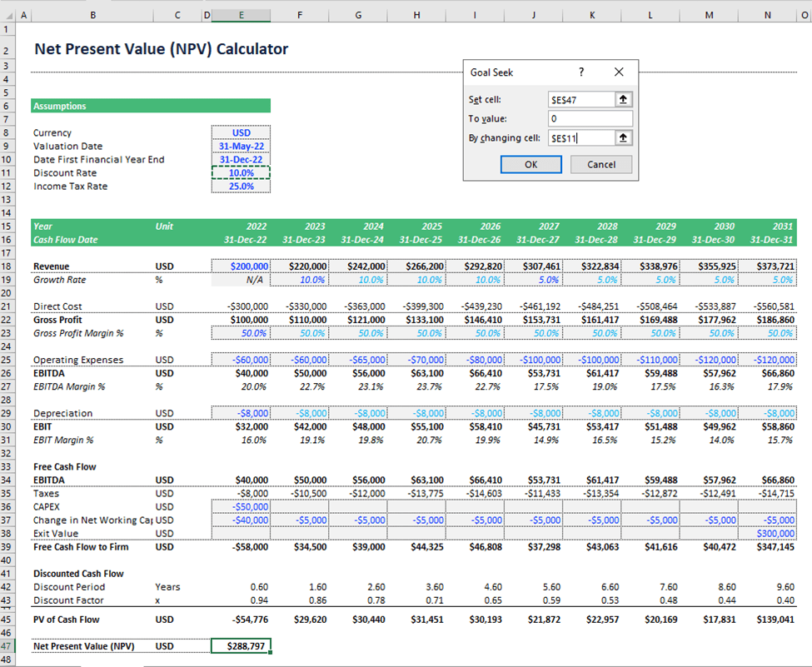This screenshot has width=812, height=667.
Task: Select 2025 Taxes cell -$13,775
Action: click(x=416, y=494)
